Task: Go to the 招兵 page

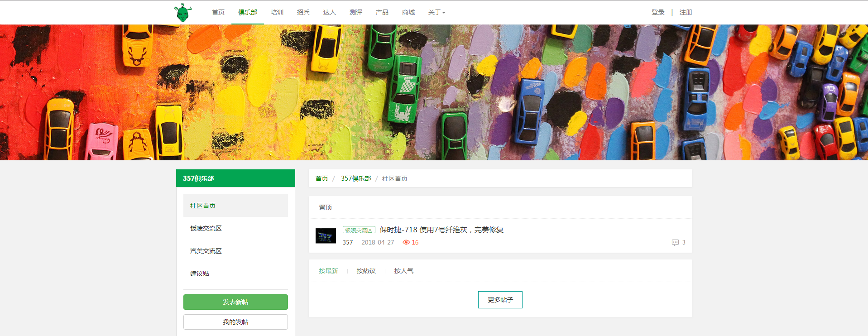Action: pyautogui.click(x=303, y=12)
